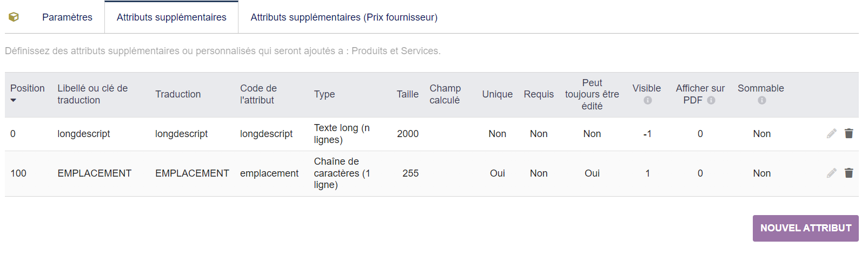Click the NOUVEL ATTRIBUT button
Viewport: 868px width, 253px height.
pyautogui.click(x=805, y=228)
